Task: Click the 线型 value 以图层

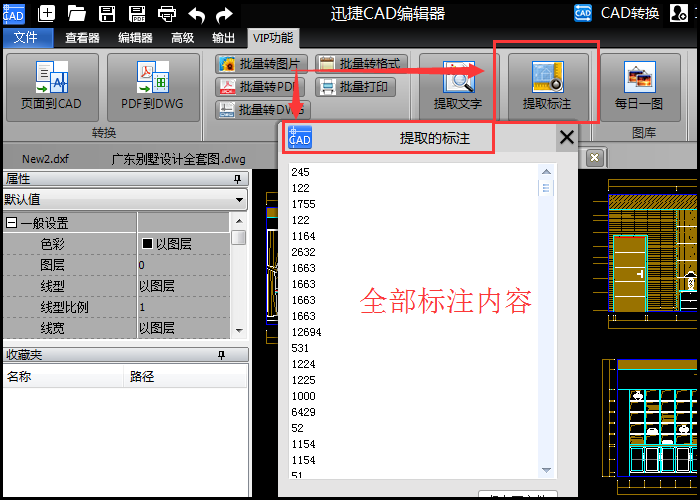Action: tap(183, 286)
